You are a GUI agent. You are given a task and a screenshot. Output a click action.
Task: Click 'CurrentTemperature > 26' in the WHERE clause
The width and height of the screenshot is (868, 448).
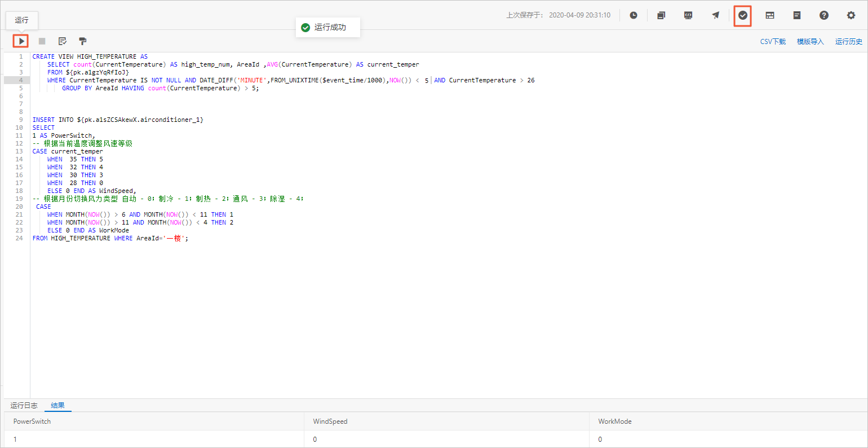[x=492, y=80]
